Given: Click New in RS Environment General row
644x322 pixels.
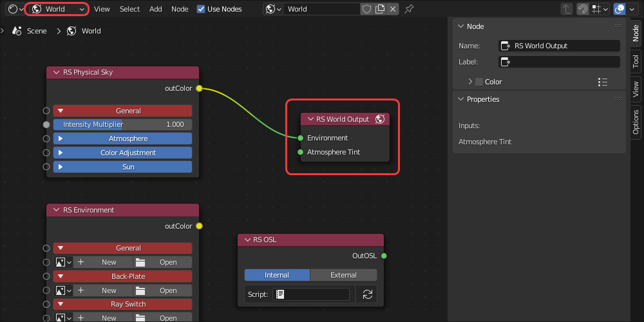Looking at the screenshot, I should pyautogui.click(x=103, y=262).
